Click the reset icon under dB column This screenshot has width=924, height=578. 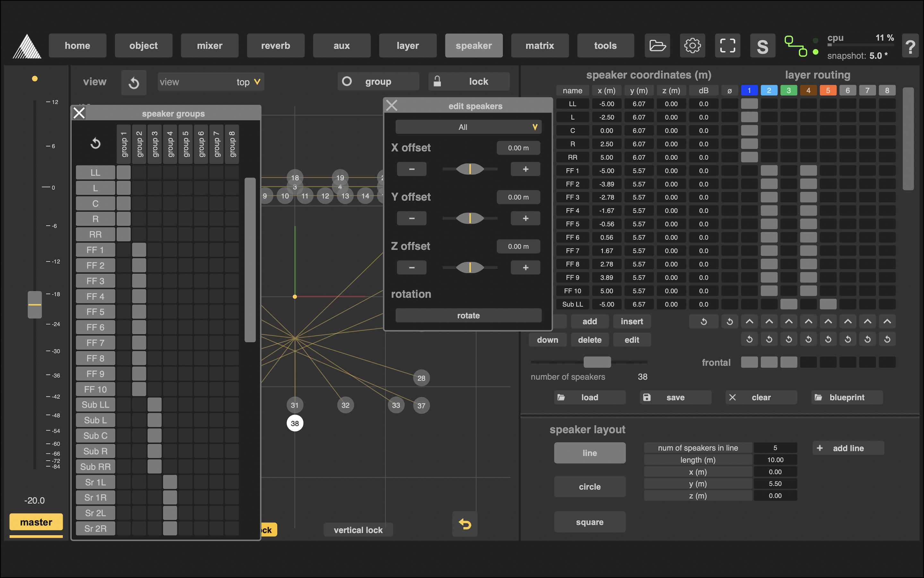point(703,321)
